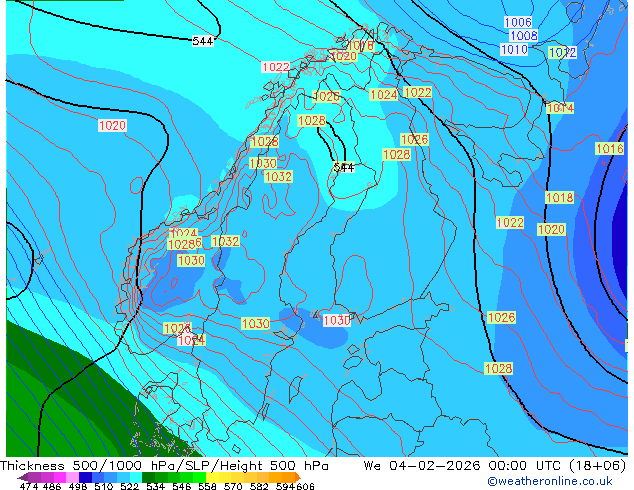Image resolution: width=634 pixels, height=490 pixels.
Task: Click the cyan legend swatch before green
Action: pyautogui.click(x=136, y=477)
